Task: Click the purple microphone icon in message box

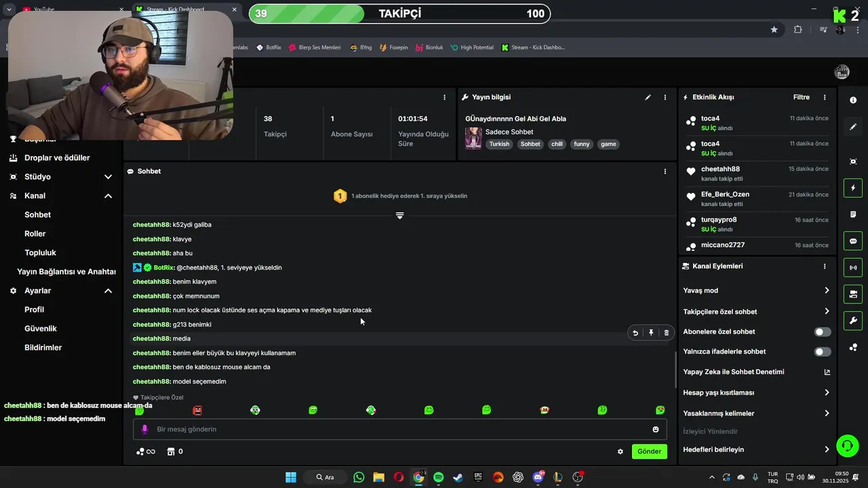Action: 144,429
